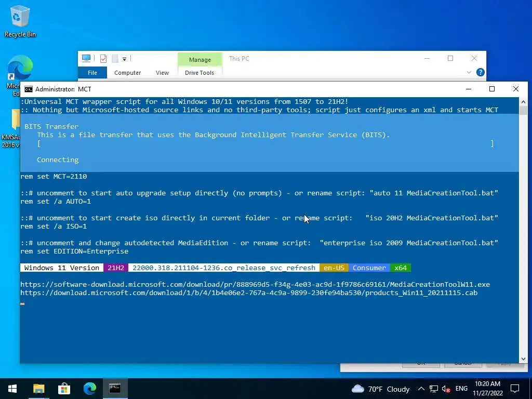Viewport: 532px width, 399px height.
Task: Open Microsoft Store from the taskbar
Action: pos(64,389)
